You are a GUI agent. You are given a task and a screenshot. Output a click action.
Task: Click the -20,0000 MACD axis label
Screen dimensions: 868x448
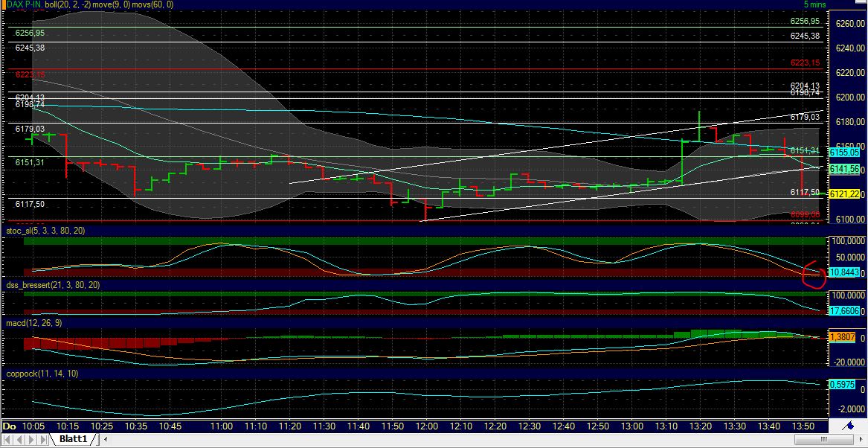tap(848, 362)
